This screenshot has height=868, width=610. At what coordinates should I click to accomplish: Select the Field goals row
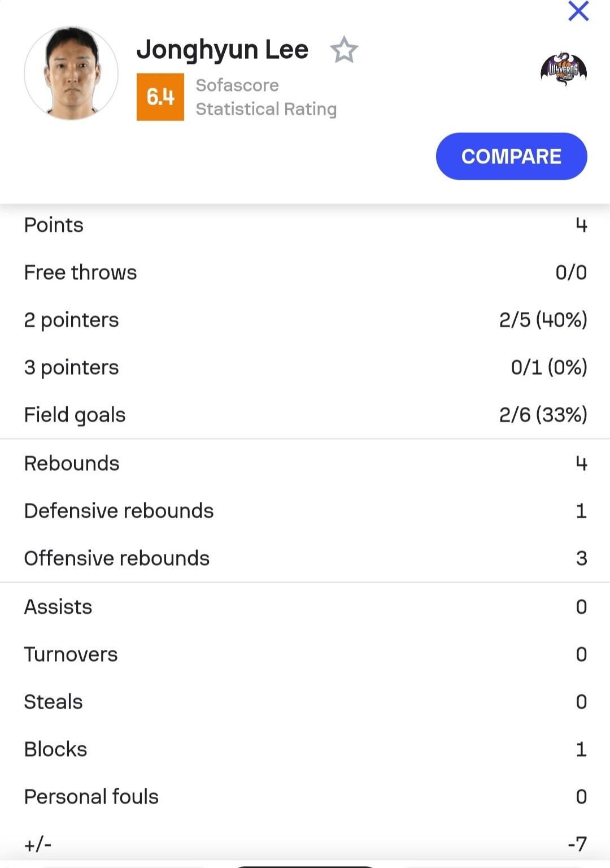click(x=305, y=415)
